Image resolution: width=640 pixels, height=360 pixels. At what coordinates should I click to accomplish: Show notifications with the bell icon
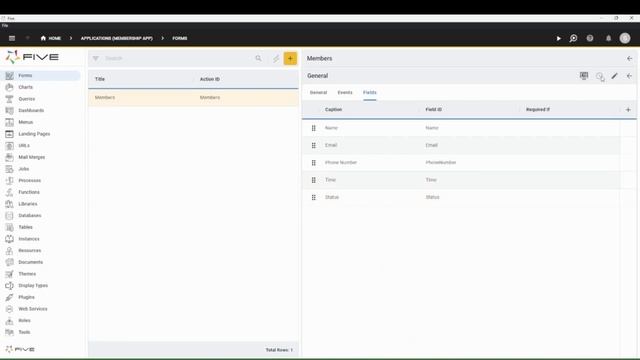608,38
